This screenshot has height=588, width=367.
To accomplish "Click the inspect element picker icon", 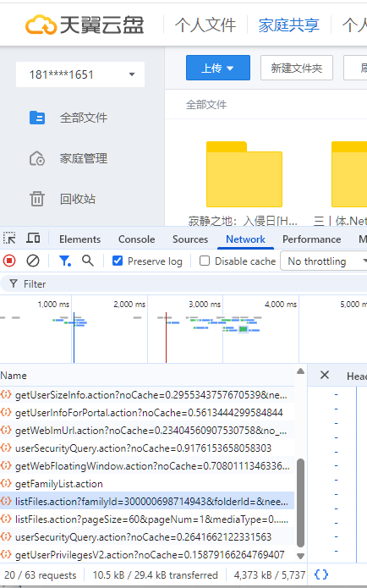I will 9,239.
